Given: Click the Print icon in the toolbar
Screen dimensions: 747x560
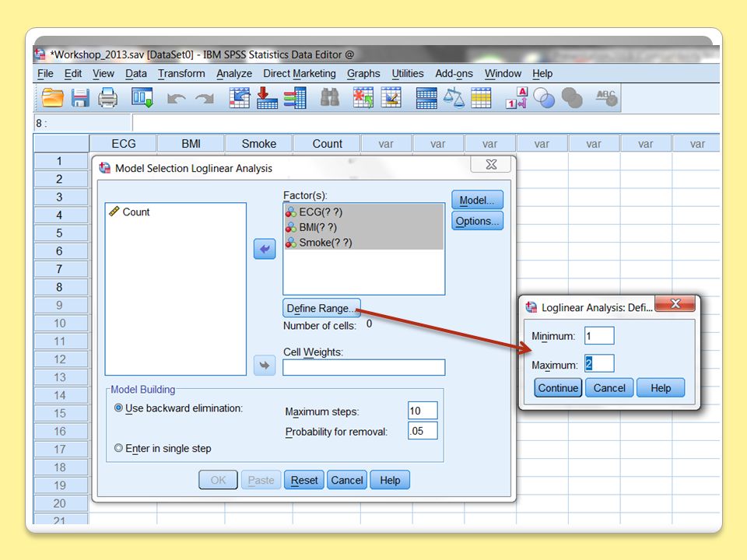Looking at the screenshot, I should coord(107,98).
